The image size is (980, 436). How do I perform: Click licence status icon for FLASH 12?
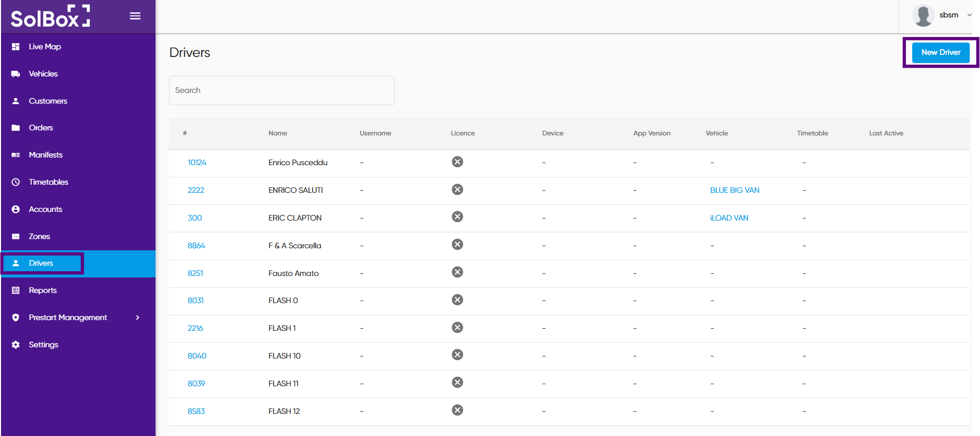pos(457,410)
